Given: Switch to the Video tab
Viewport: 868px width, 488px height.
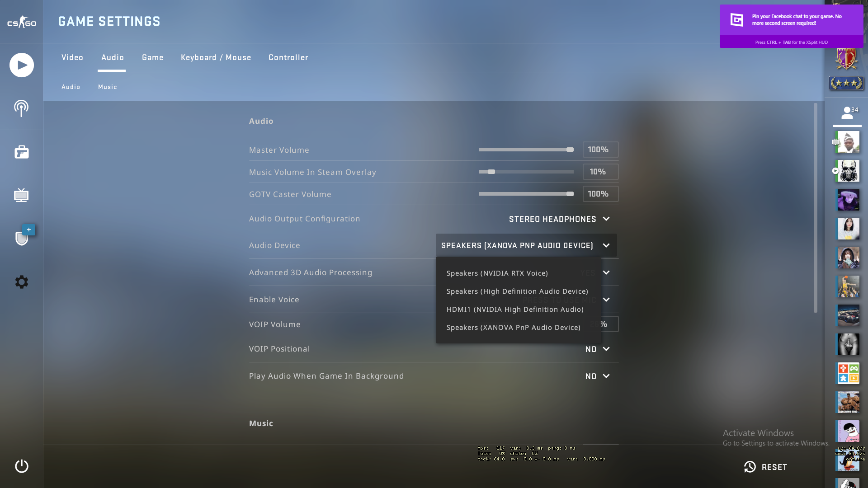Looking at the screenshot, I should (x=72, y=57).
